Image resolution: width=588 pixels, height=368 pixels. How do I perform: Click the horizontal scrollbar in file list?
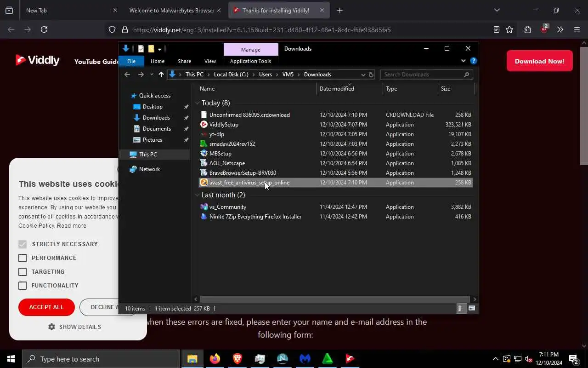[x=335, y=299]
